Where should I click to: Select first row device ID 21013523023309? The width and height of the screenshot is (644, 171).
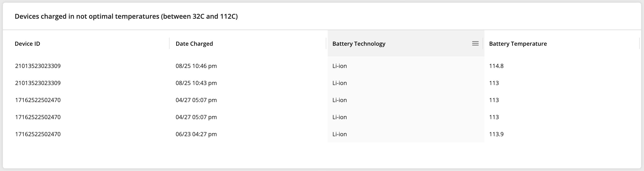[x=38, y=66]
